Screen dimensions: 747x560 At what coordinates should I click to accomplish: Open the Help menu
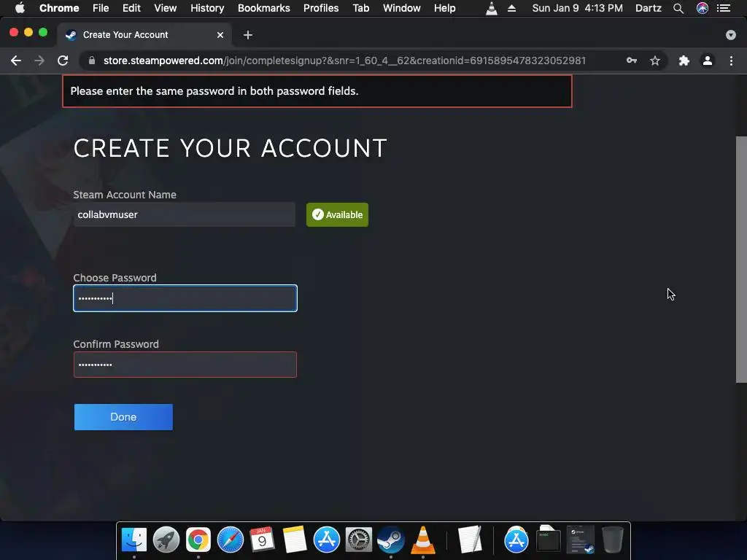point(444,8)
